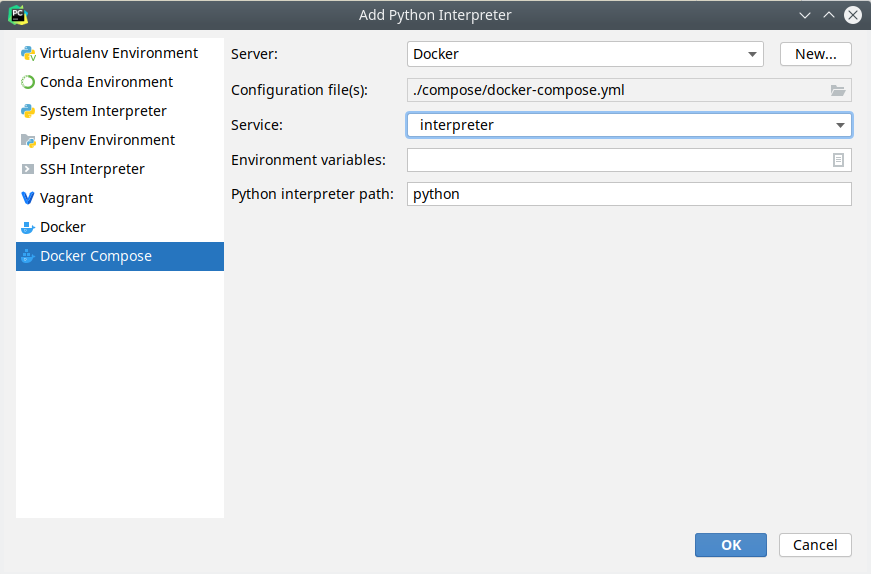This screenshot has height=574, width=871.
Task: Click the Python interpreter path field
Action: coord(629,194)
